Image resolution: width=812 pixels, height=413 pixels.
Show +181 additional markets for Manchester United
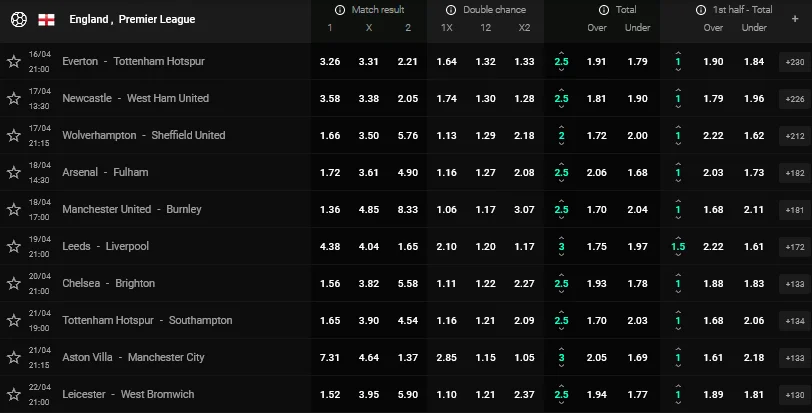tap(795, 210)
